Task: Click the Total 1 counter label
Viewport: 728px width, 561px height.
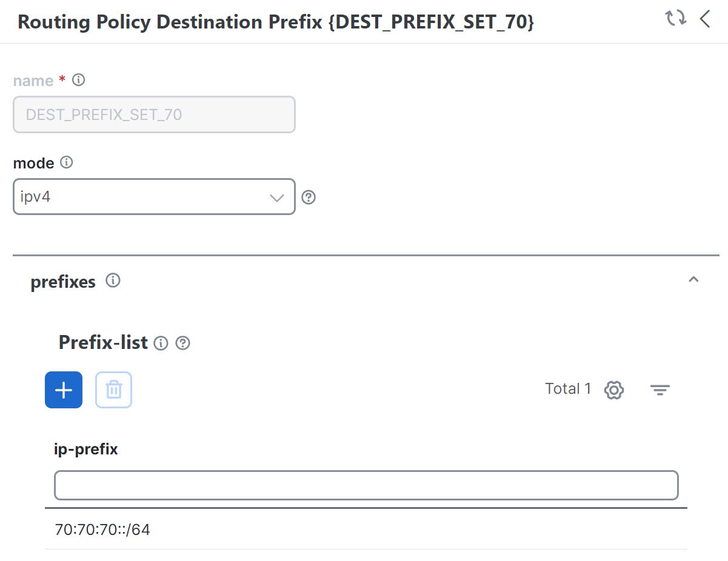Action: (x=567, y=388)
